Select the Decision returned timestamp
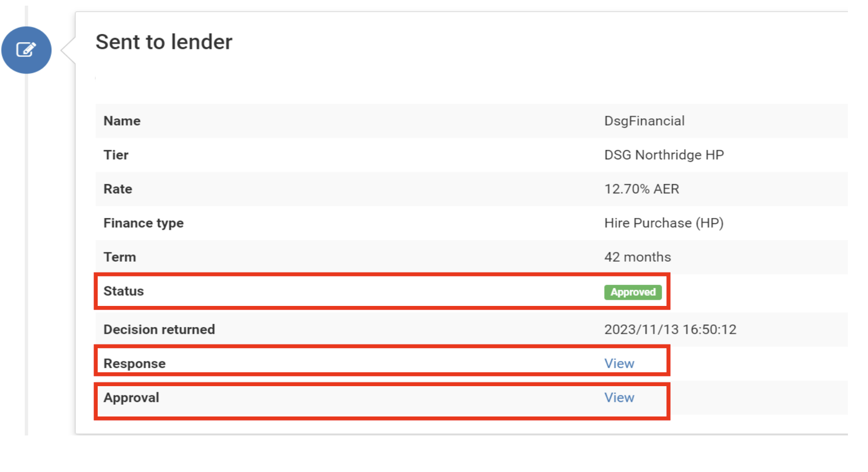The image size is (868, 472). (x=670, y=330)
